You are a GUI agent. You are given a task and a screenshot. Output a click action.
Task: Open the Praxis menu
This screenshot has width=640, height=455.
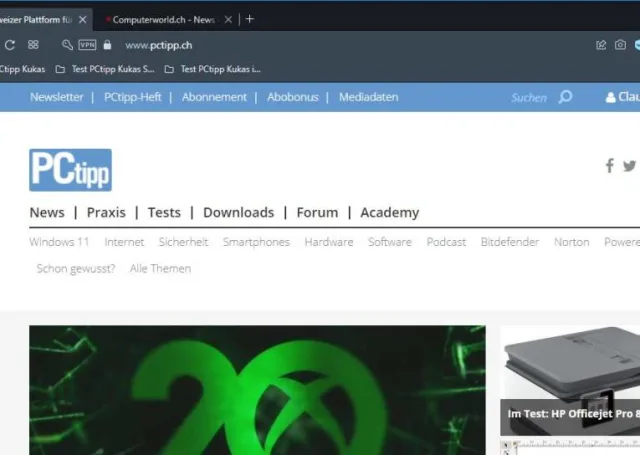tap(106, 213)
